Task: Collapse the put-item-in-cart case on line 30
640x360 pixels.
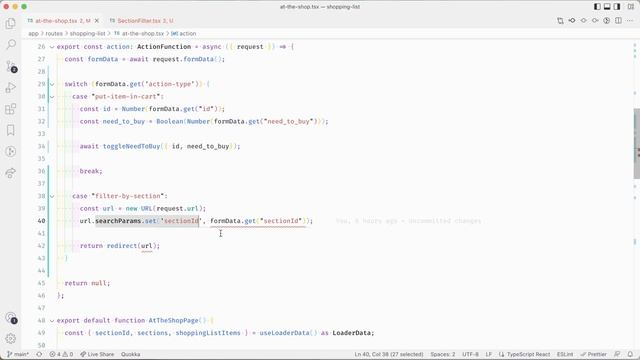Action: pos(52,97)
